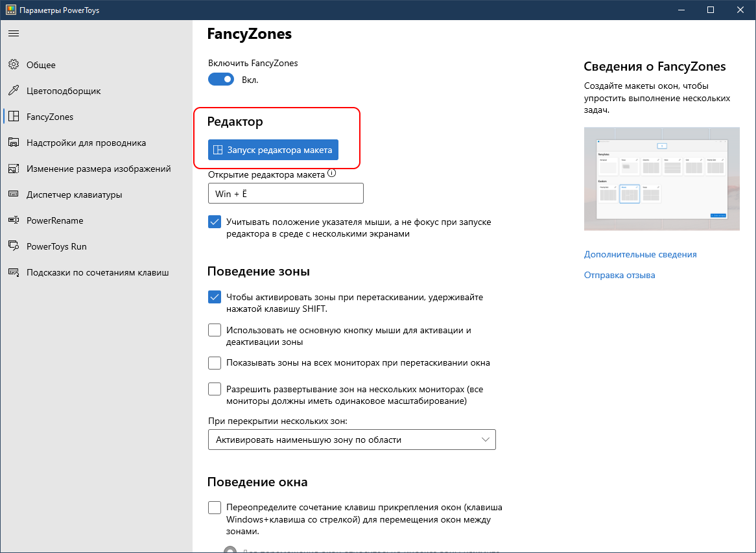This screenshot has width=756, height=553.
Task: Open the PowerRename settings page
Action: point(97,220)
